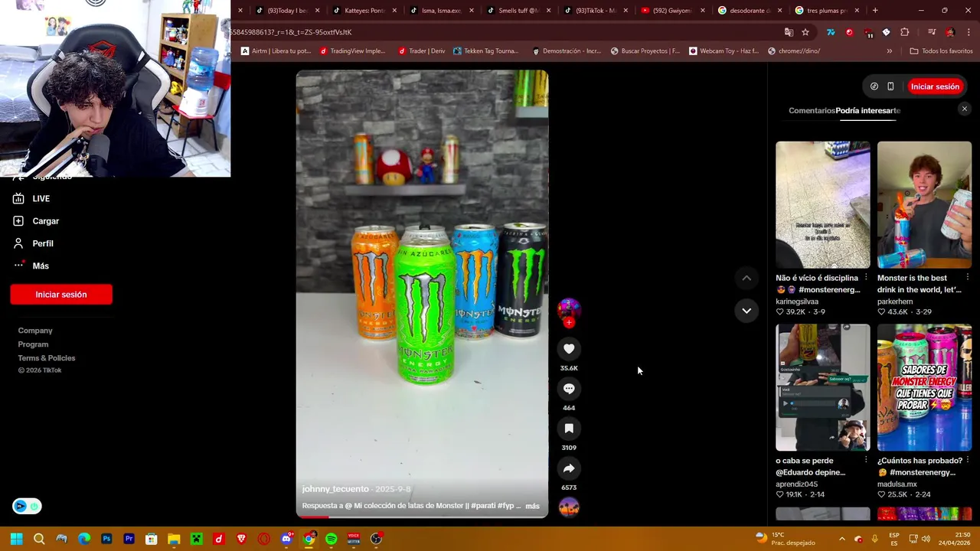The width and height of the screenshot is (980, 551).
Task: Open Sabores de Monster Energy thumbnail
Action: (x=924, y=387)
